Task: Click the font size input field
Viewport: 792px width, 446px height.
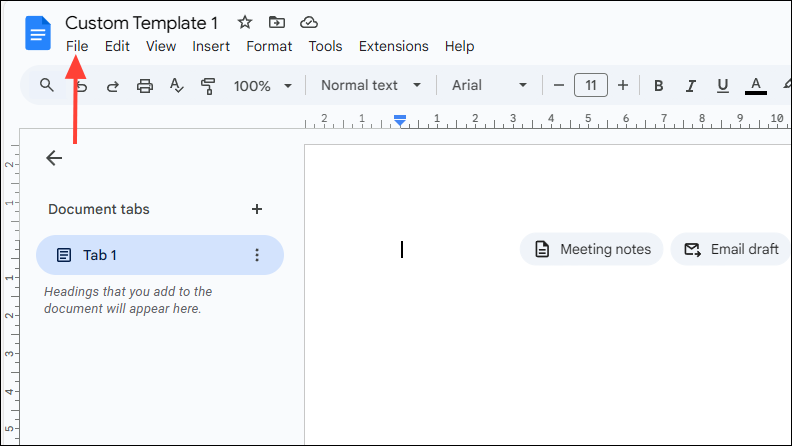Action: click(x=591, y=86)
